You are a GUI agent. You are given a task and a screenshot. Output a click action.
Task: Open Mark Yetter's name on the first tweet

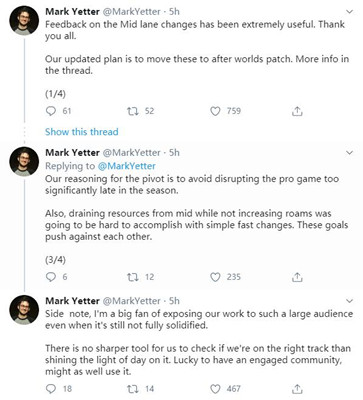coord(72,12)
